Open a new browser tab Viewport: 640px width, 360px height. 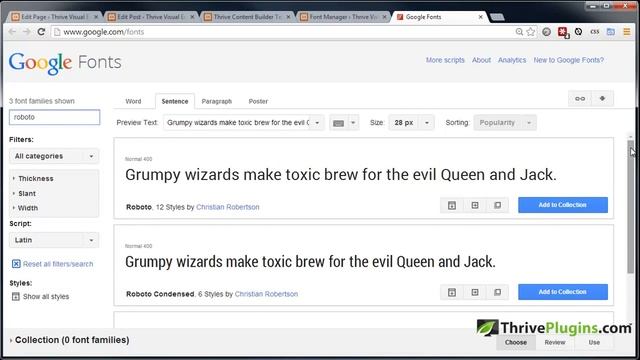pyautogui.click(x=497, y=17)
